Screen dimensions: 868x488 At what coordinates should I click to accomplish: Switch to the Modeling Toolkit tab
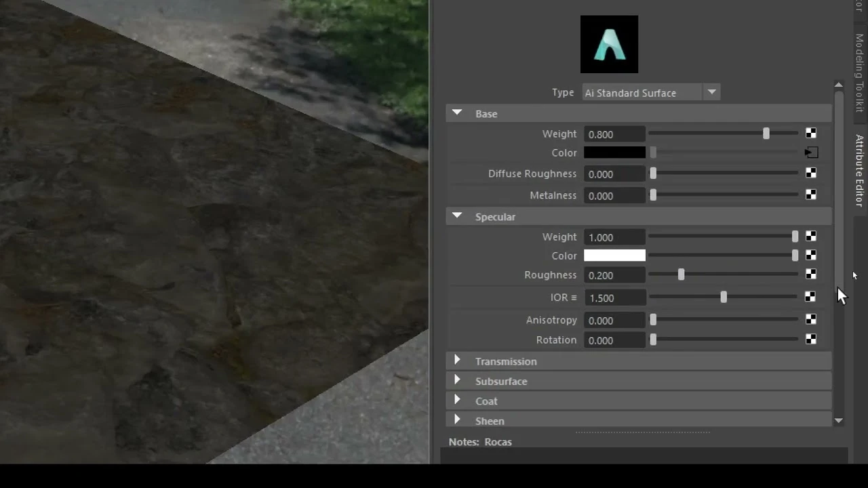click(x=859, y=73)
